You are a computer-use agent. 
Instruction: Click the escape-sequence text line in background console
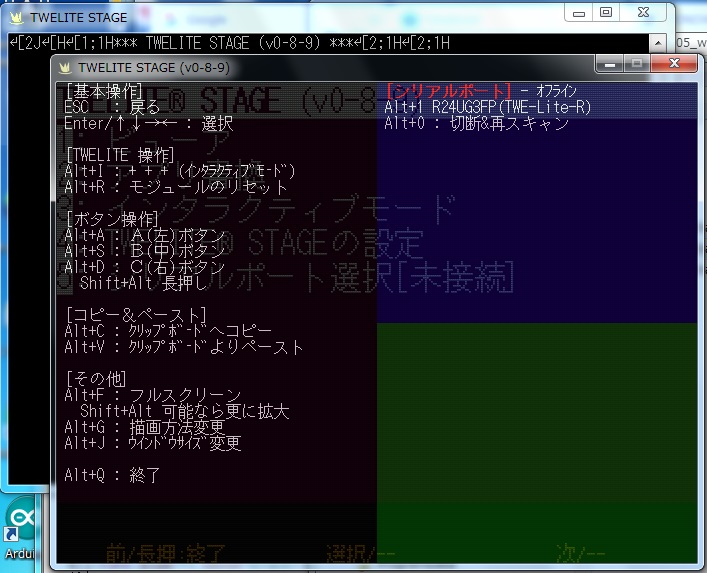230,43
